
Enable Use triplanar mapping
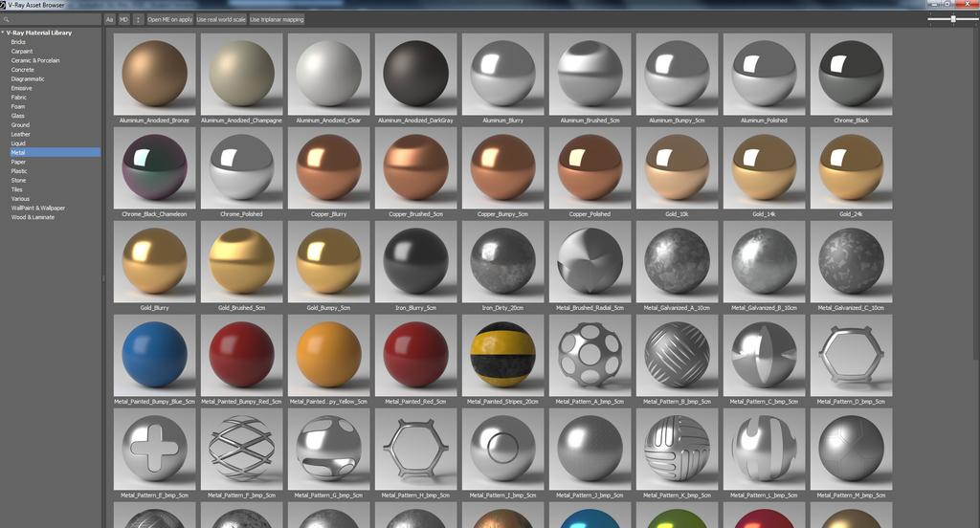pyautogui.click(x=277, y=19)
